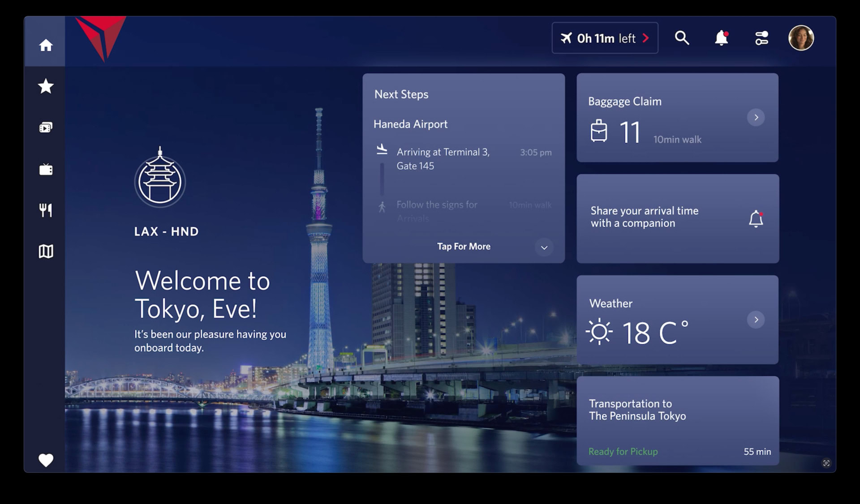Expand the Baggage Claim chevron
The width and height of the screenshot is (860, 504).
[756, 117]
